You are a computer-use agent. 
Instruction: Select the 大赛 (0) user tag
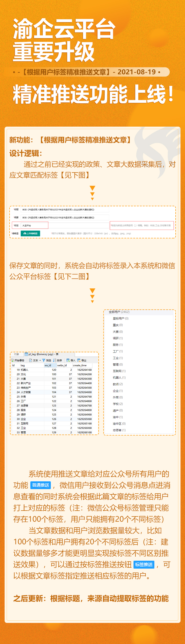(118, 331)
